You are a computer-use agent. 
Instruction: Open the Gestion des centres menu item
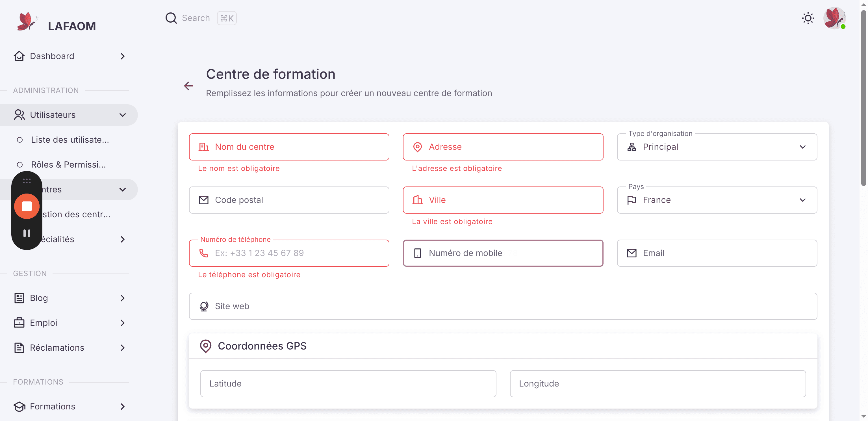76,214
